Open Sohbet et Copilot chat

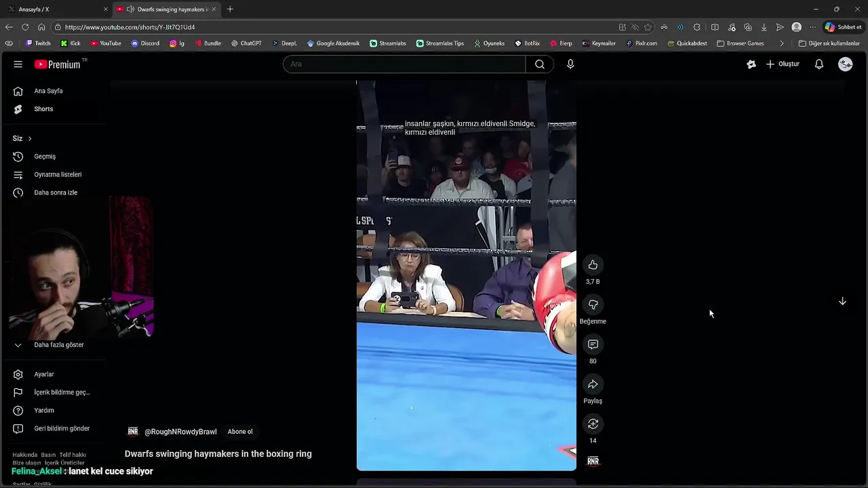(x=843, y=27)
